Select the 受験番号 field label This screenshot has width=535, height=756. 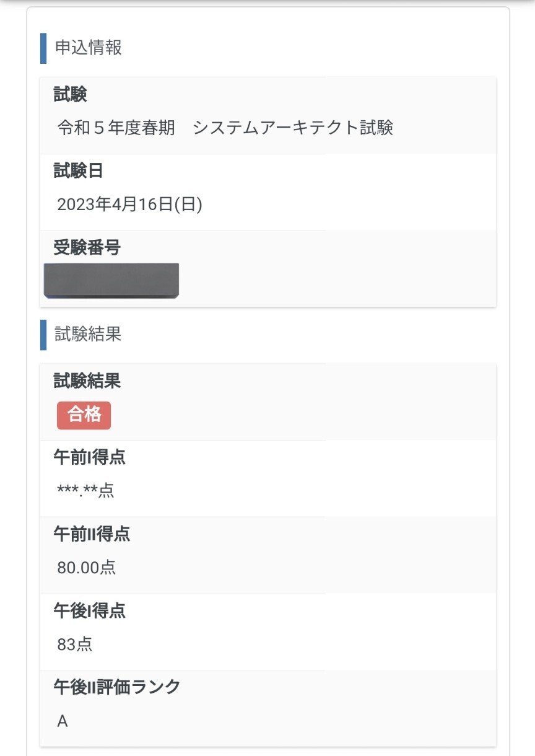(87, 248)
